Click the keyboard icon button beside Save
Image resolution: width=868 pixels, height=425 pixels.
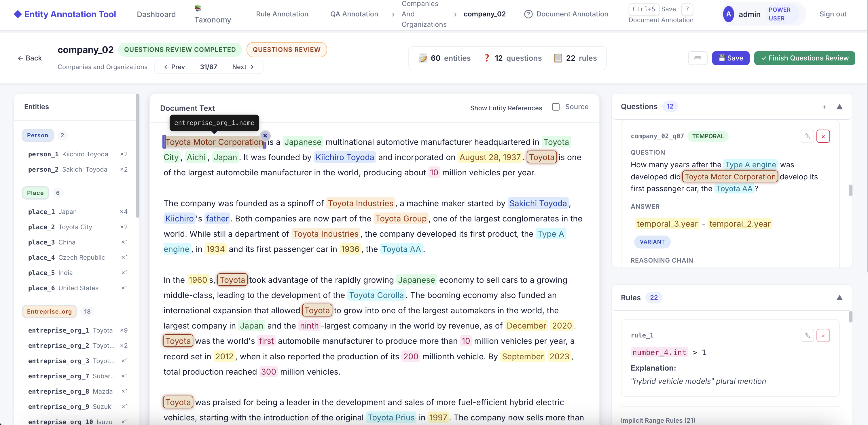698,58
